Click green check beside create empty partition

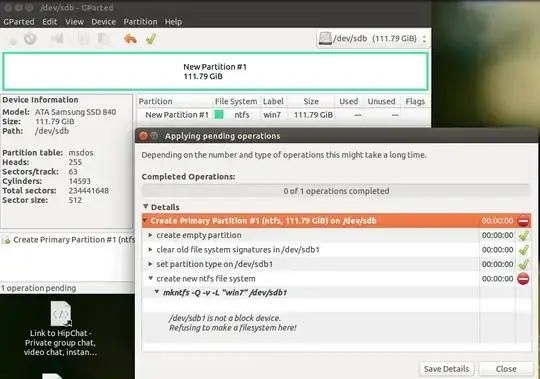(x=523, y=235)
